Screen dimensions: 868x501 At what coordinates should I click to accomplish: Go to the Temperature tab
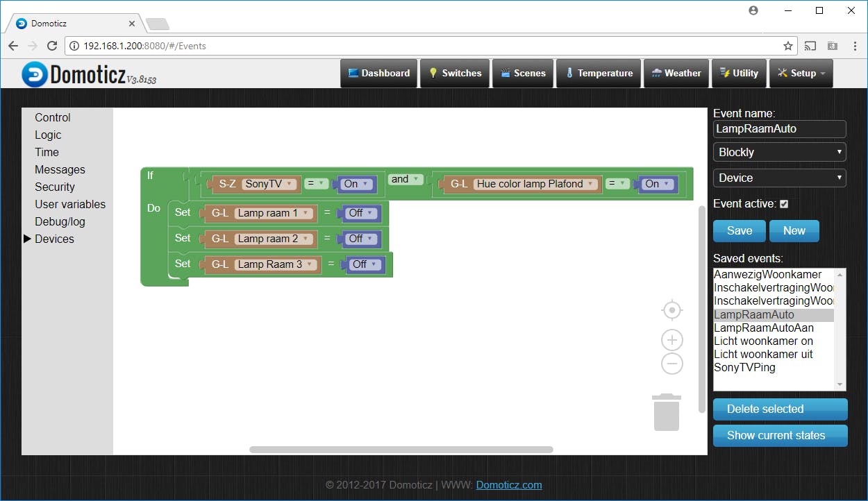point(599,73)
